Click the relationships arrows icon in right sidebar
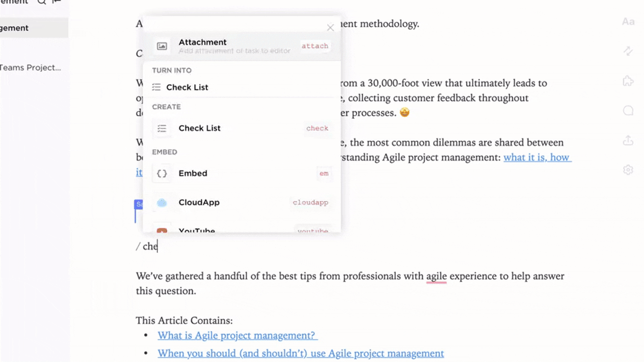Viewport: 644px width, 362px height. [x=628, y=51]
